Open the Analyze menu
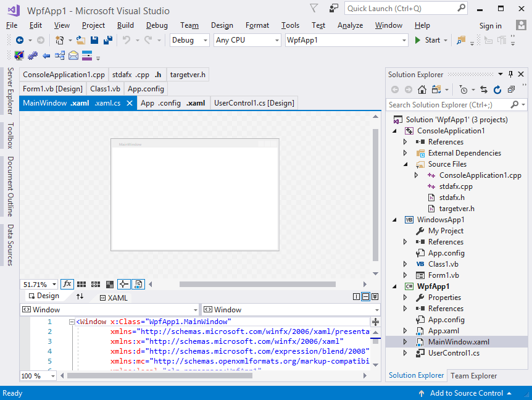The image size is (532, 400). 350,25
